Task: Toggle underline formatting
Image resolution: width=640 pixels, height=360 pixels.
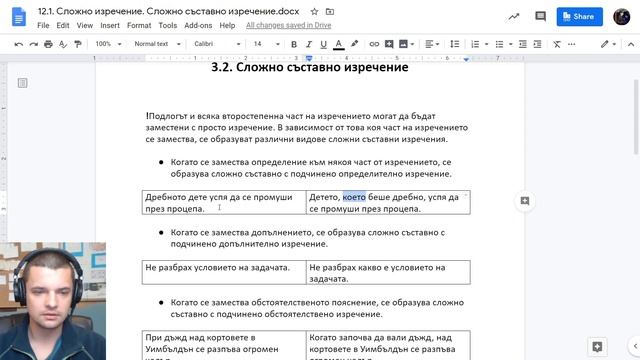Action: point(323,44)
